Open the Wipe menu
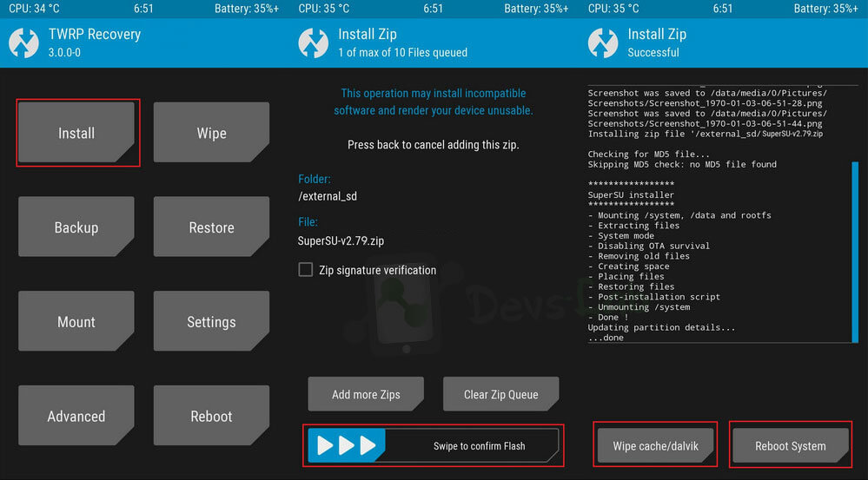The height and width of the screenshot is (480, 868). coord(211,133)
